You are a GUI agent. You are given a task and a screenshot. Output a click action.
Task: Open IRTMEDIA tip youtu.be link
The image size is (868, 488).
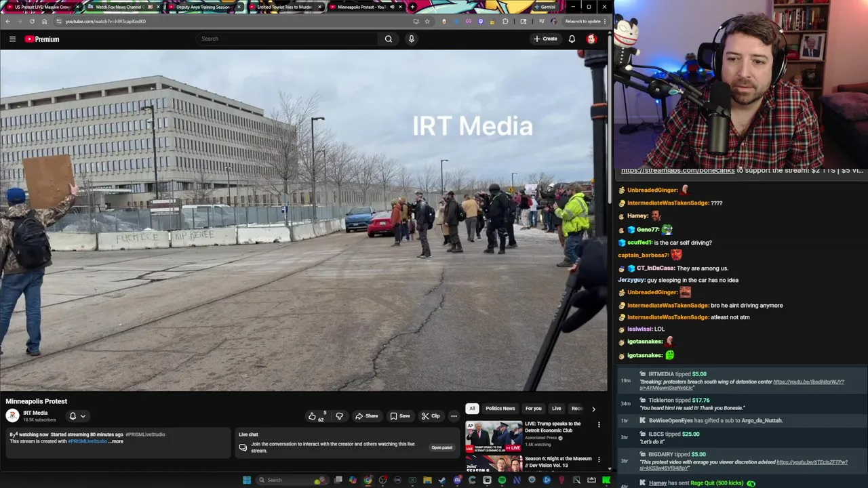tap(741, 384)
